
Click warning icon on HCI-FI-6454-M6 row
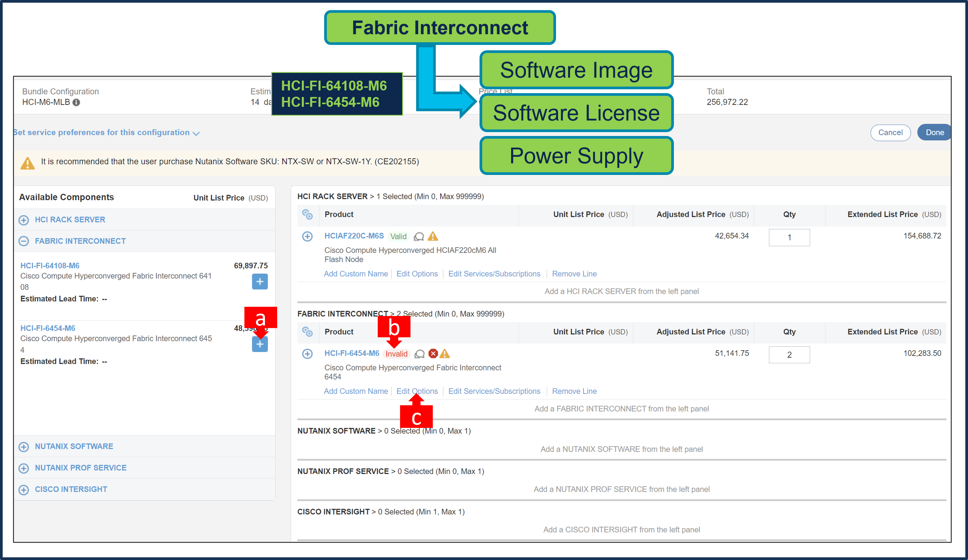[445, 353]
